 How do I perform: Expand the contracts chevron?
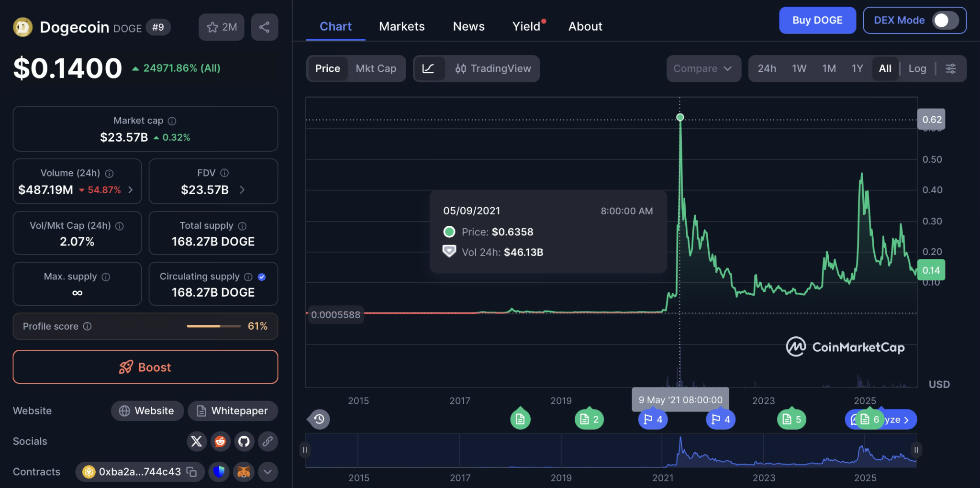(267, 472)
